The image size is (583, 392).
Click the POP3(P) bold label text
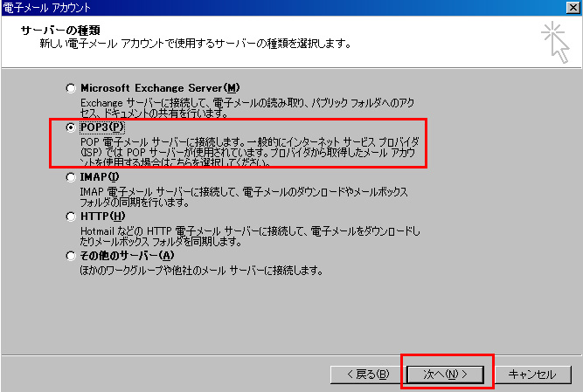[102, 127]
